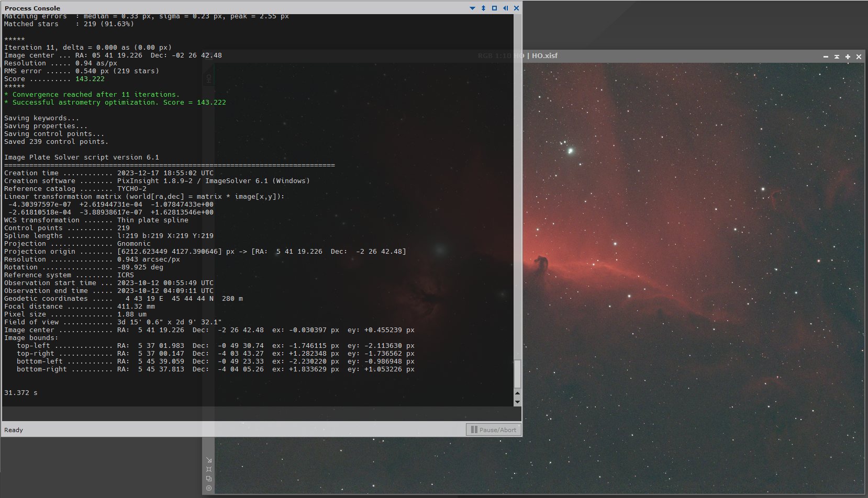Viewport: 868px width, 498px height.
Task: Click the 'Saved 239 control points.' line
Action: pos(57,142)
